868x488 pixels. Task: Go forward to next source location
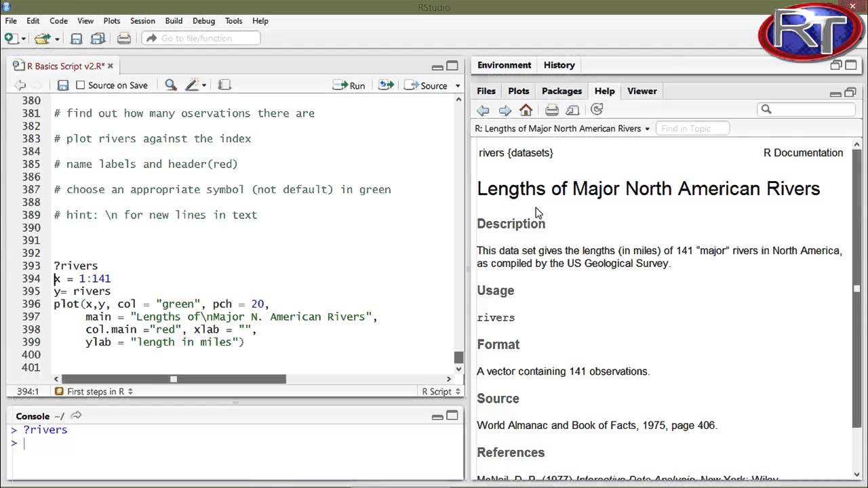point(37,85)
